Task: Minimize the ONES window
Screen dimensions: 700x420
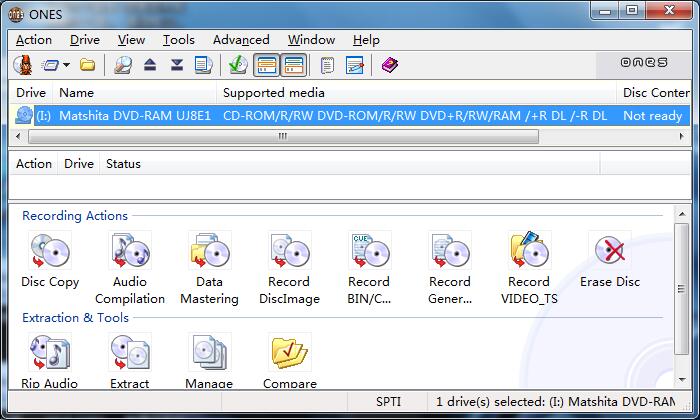Action: [x=605, y=11]
